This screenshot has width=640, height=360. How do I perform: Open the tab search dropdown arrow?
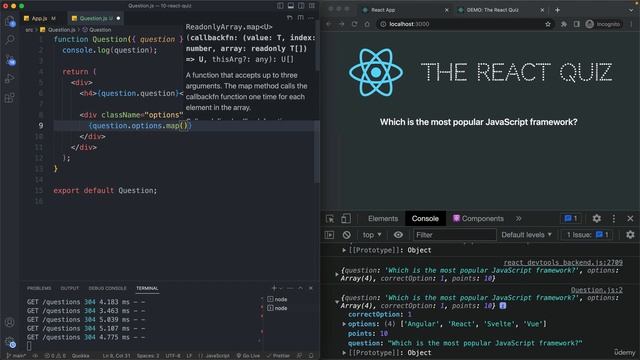(x=631, y=10)
